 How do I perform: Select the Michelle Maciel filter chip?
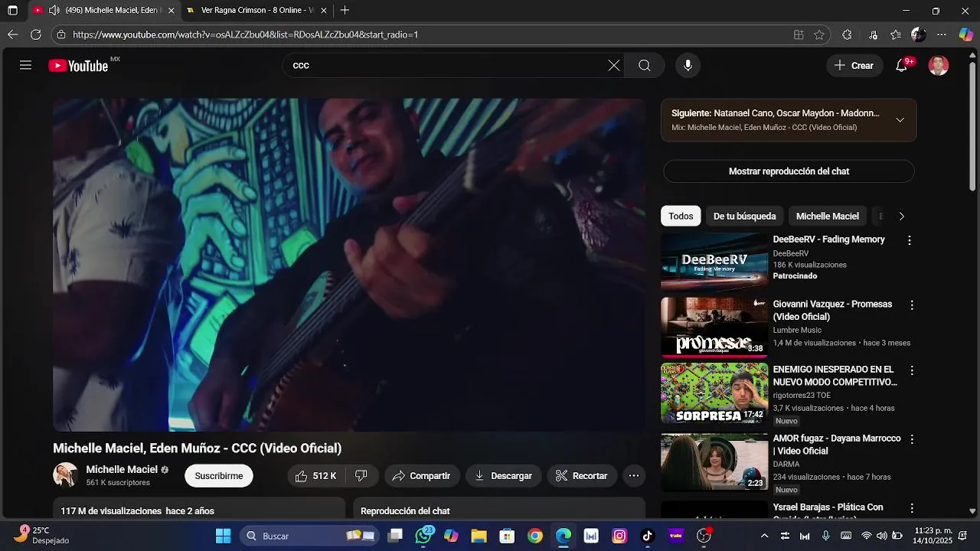click(x=828, y=217)
